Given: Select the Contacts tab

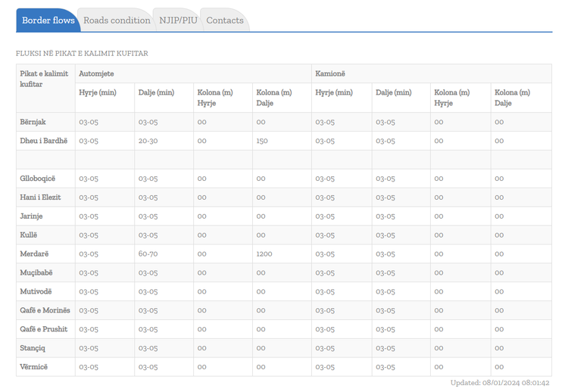Looking at the screenshot, I should (x=225, y=20).
